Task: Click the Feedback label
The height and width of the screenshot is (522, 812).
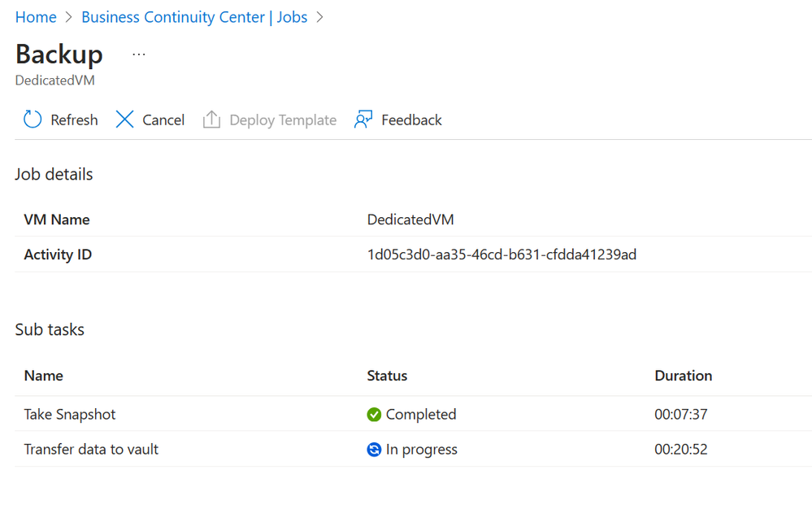Action: 411,120
